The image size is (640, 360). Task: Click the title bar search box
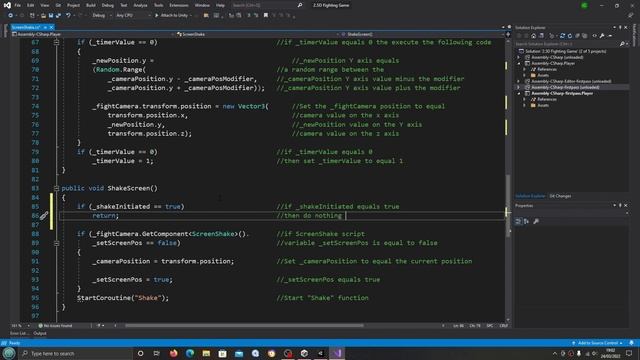click(267, 5)
